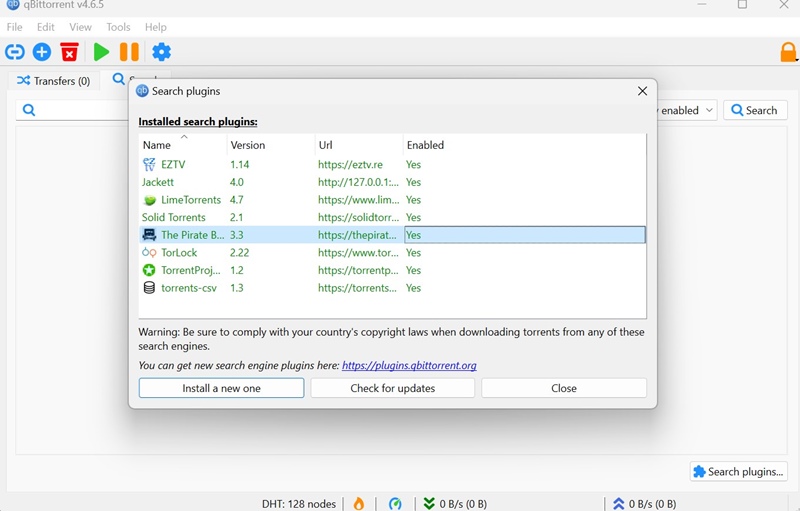Viewport: 800px width, 511px height.
Task: Select the TorLock plugin name
Action: coord(179,252)
